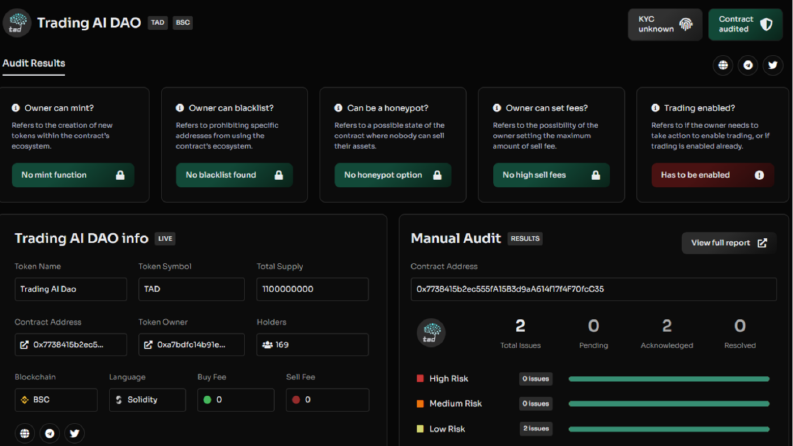Click the Acknowledged count 2
793x446 pixels.
[x=667, y=326]
